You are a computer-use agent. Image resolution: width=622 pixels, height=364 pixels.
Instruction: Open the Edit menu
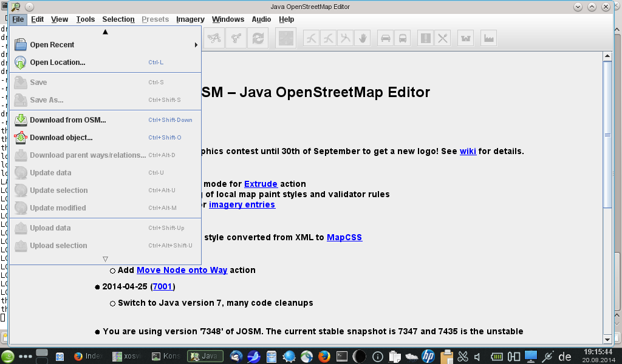(37, 19)
